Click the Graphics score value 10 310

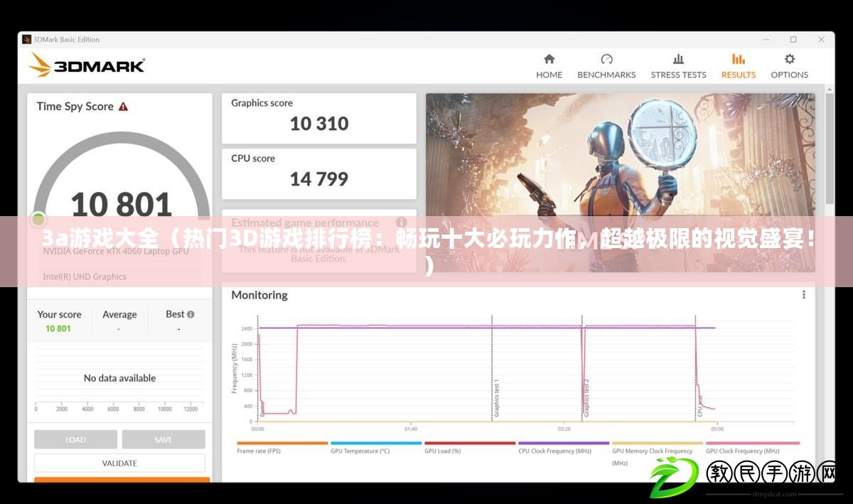pyautogui.click(x=319, y=124)
